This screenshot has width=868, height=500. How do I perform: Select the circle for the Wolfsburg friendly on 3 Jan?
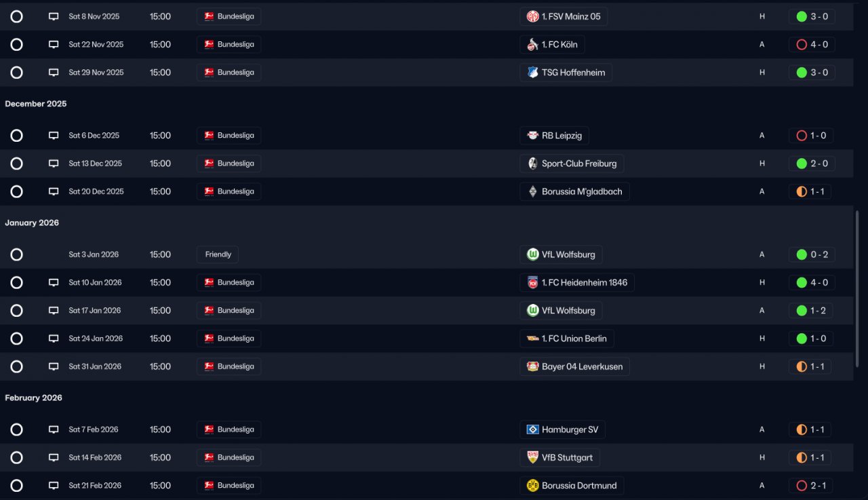17,255
